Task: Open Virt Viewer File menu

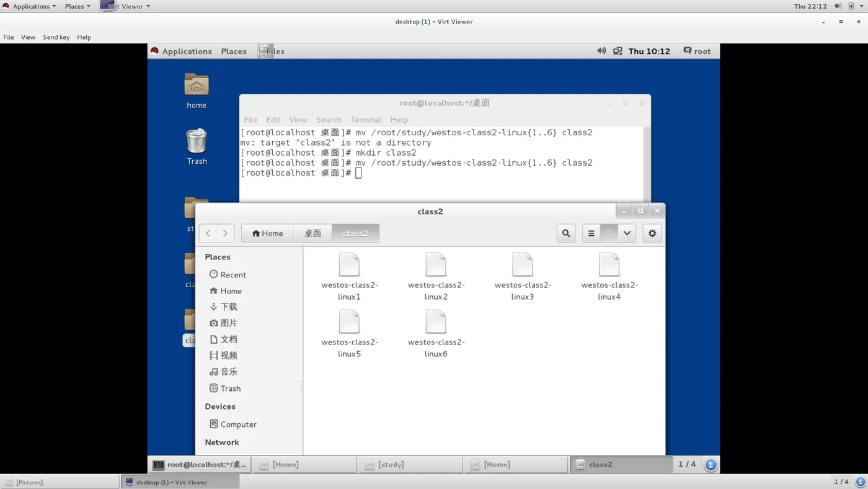Action: click(9, 37)
